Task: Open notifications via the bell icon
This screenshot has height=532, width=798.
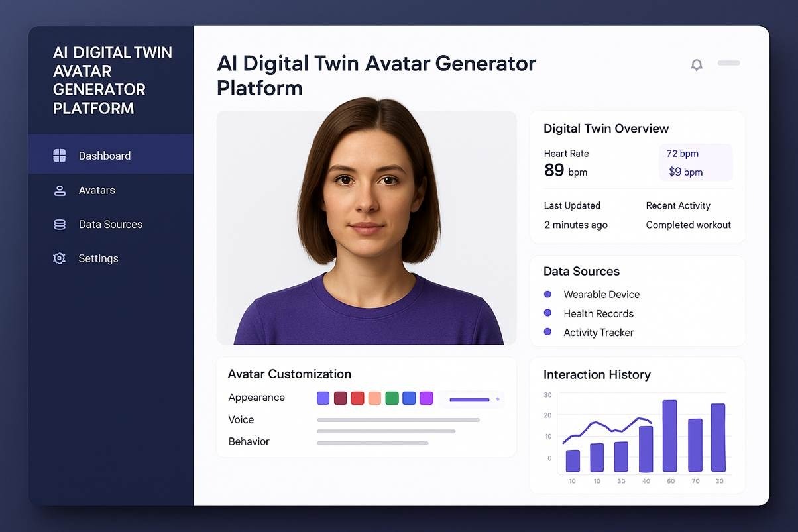Action: (697, 65)
